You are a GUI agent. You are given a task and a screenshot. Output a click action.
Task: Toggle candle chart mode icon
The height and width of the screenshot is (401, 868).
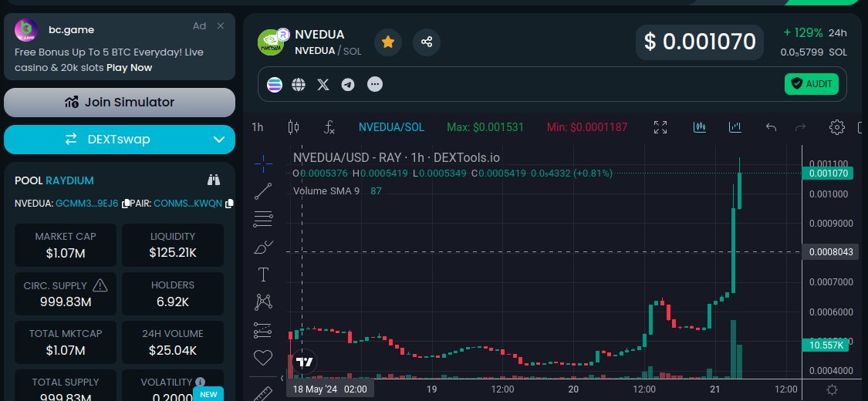(x=700, y=127)
